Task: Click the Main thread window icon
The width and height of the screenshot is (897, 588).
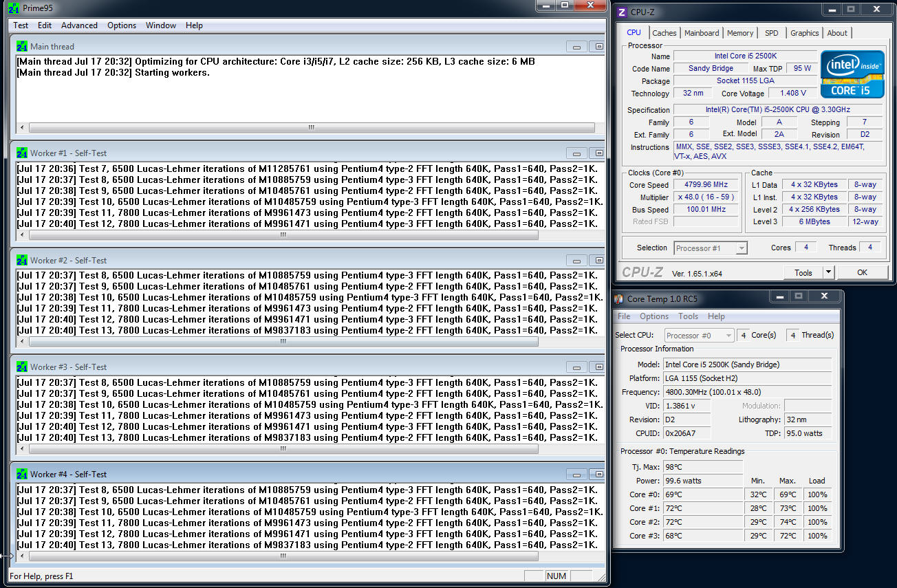Action: coord(21,47)
